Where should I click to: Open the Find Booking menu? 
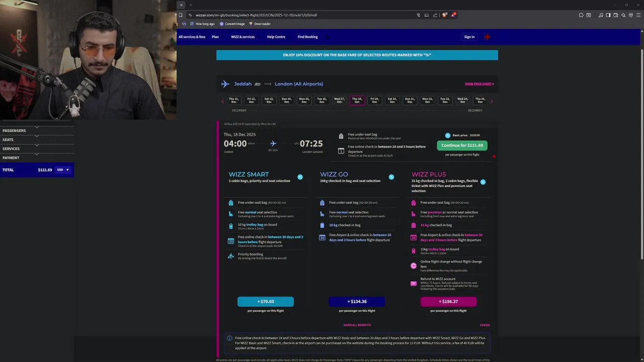click(307, 37)
